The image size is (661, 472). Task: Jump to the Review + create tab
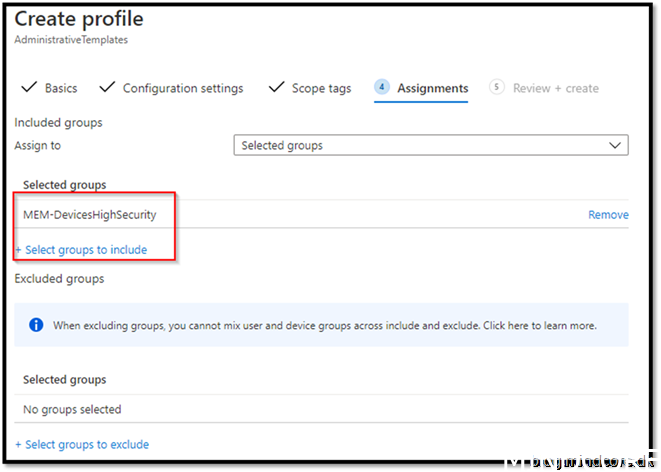click(x=555, y=88)
